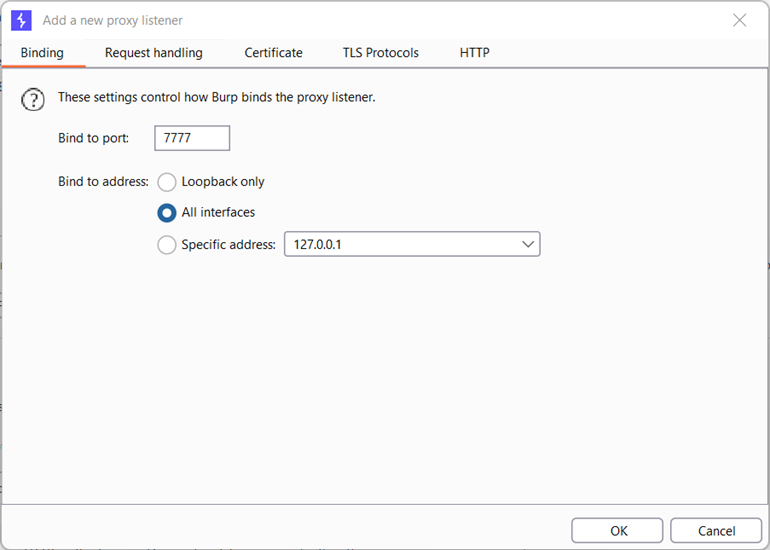This screenshot has width=770, height=550.
Task: Open the Specific address dropdown showing 127.0.0.1
Action: tap(412, 244)
